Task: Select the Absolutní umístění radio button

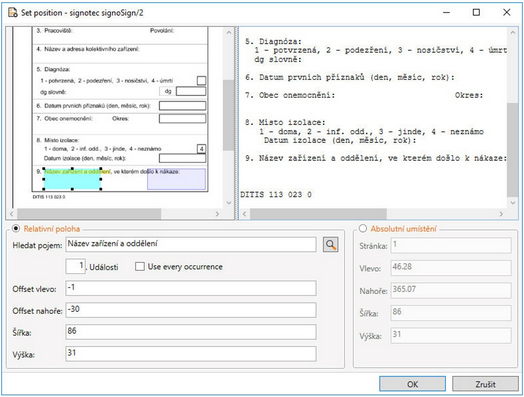Action: (363, 229)
